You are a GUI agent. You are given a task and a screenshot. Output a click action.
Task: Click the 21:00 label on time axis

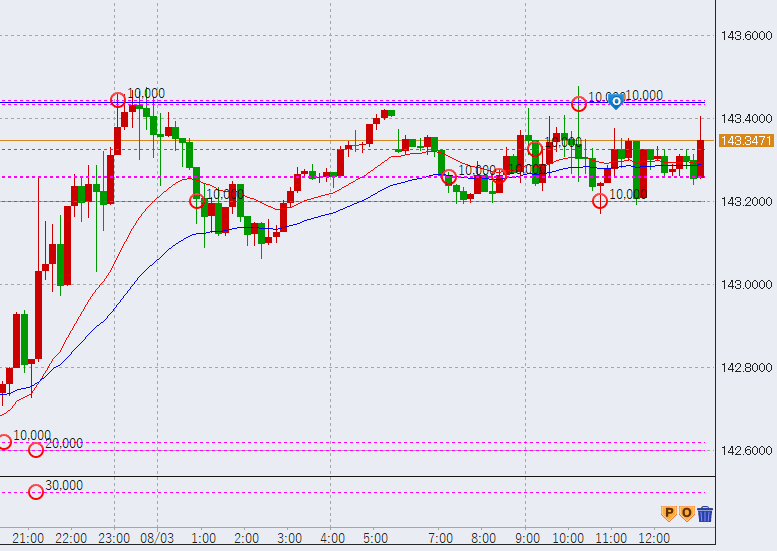28,538
